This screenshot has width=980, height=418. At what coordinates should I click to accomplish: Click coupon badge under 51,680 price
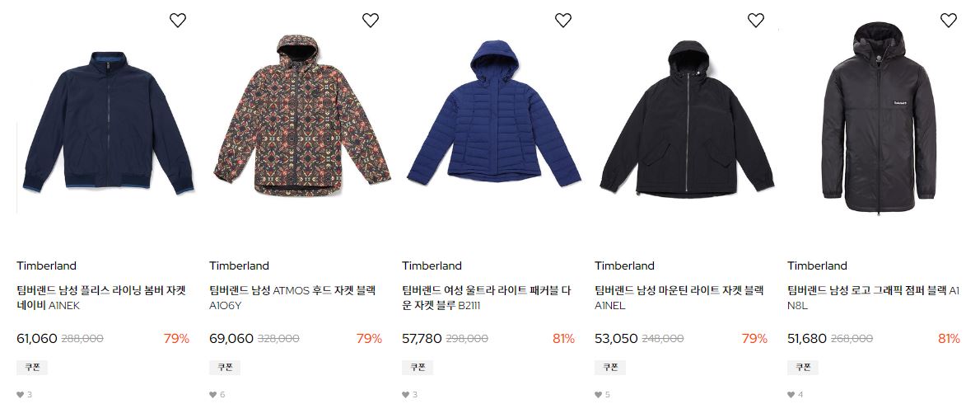tap(803, 368)
